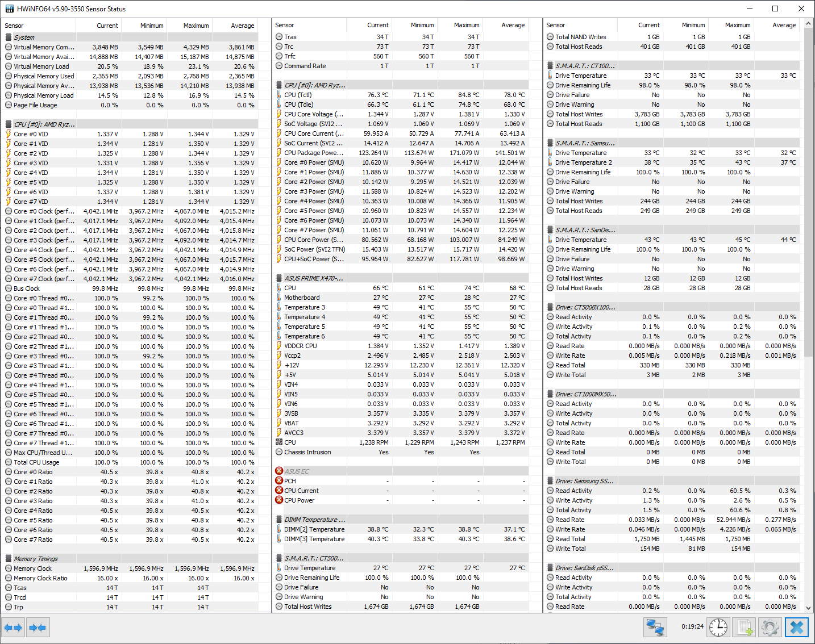Open the remote network monitoring icon
The image size is (815, 644).
(x=655, y=628)
